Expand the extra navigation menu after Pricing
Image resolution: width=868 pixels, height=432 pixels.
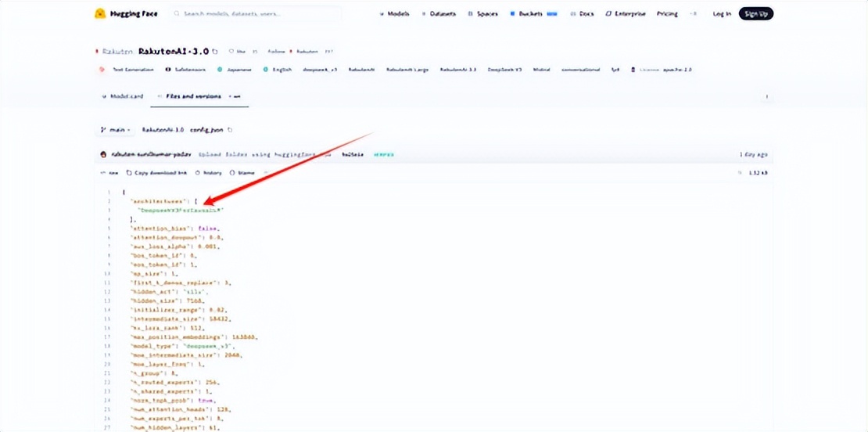694,14
